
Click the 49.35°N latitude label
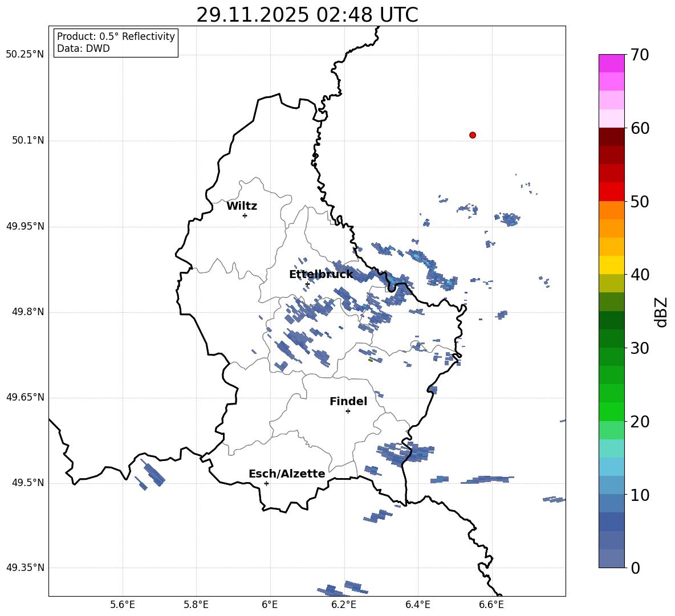coord(25,568)
